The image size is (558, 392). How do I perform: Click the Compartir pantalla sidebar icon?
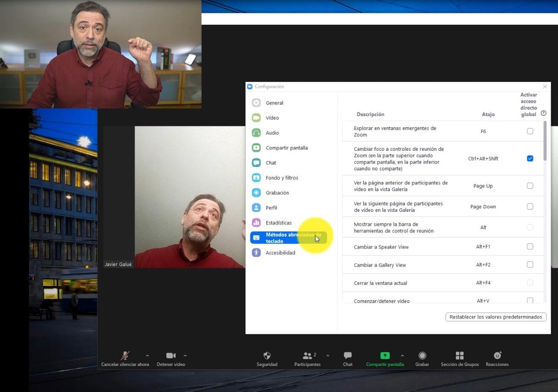[256, 148]
